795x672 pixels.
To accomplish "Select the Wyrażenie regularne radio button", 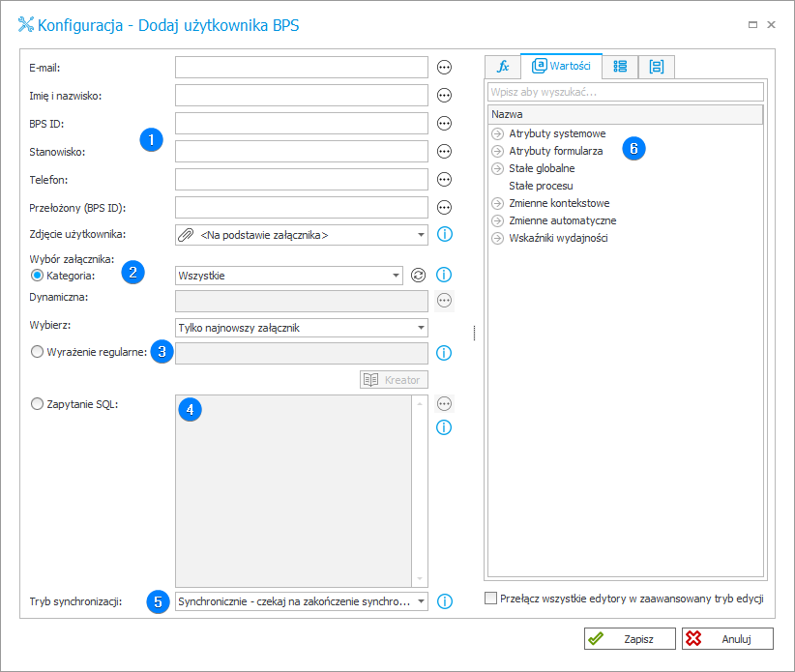I will [37, 352].
